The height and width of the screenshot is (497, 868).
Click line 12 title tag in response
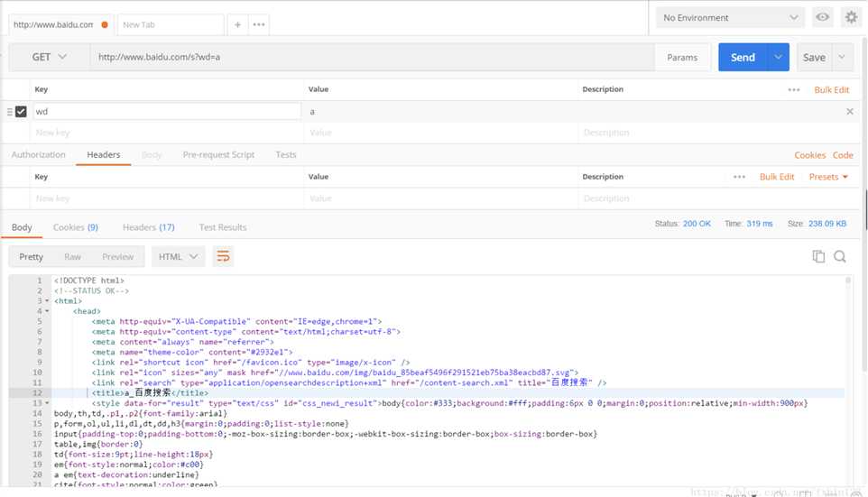click(150, 393)
